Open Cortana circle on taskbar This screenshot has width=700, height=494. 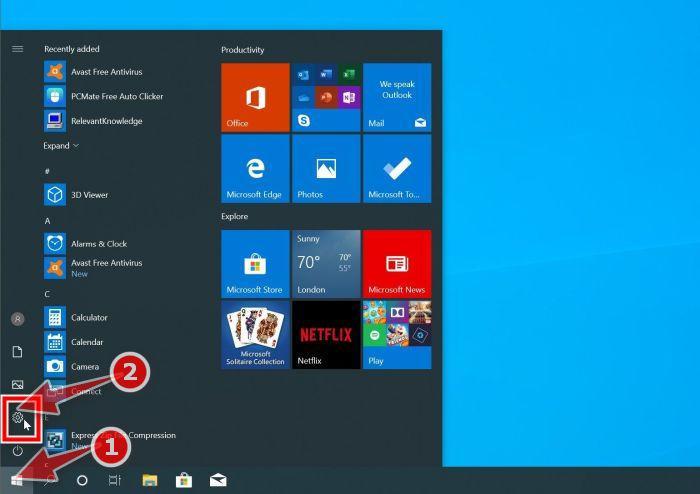click(x=82, y=481)
